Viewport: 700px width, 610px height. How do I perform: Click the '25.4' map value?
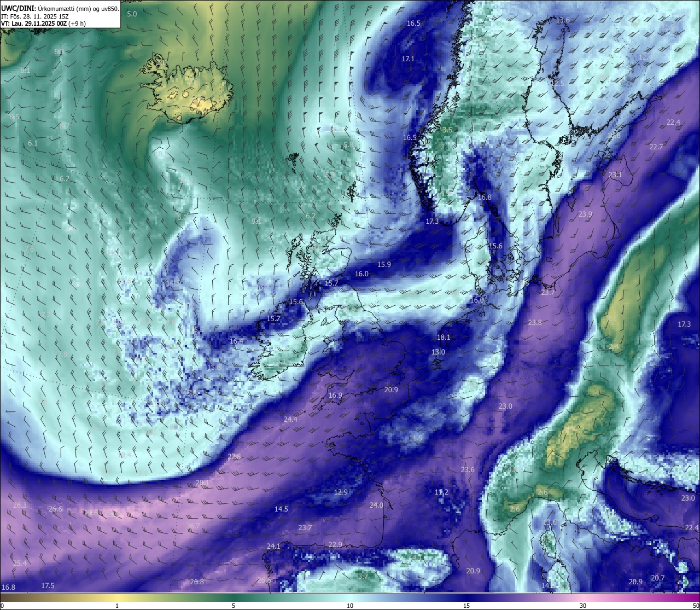click(x=20, y=563)
